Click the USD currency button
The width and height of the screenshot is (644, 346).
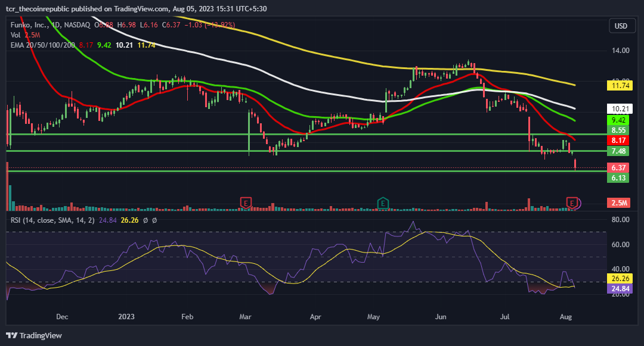point(621,26)
